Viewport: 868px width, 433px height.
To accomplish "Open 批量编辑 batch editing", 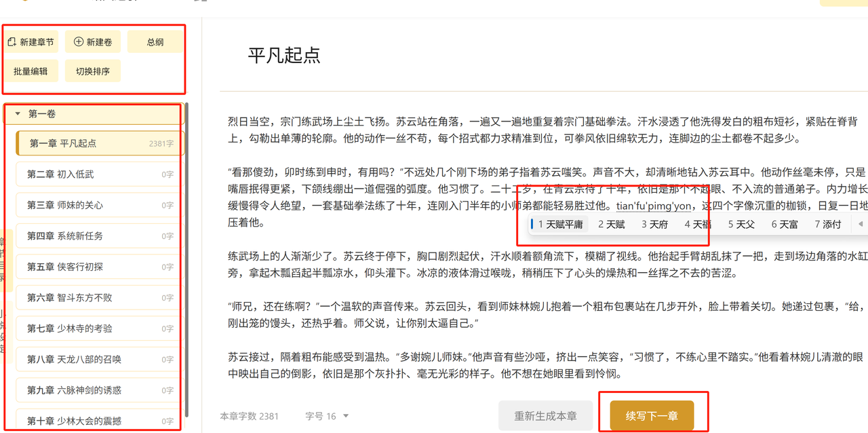I will pyautogui.click(x=31, y=71).
